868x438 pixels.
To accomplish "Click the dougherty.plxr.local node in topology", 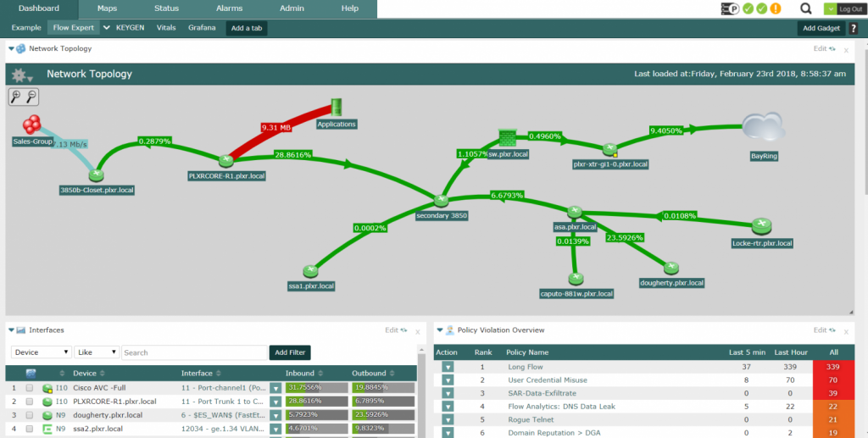I will click(x=671, y=269).
